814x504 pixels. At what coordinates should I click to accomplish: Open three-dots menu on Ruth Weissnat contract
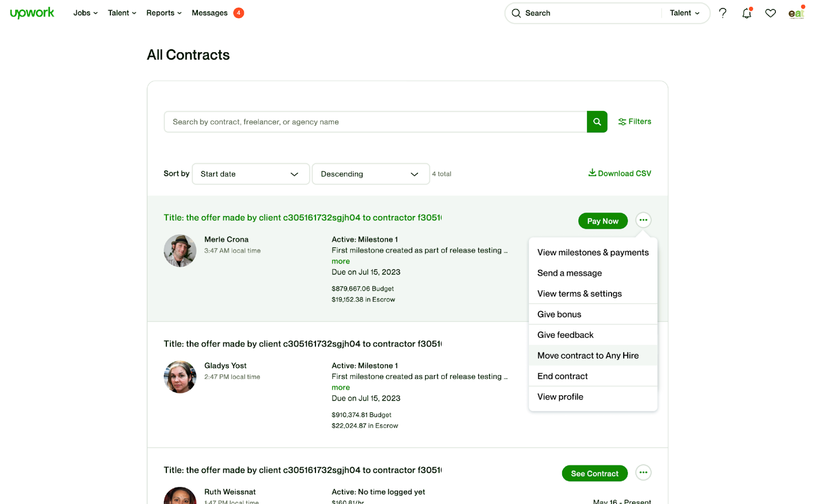pyautogui.click(x=643, y=473)
